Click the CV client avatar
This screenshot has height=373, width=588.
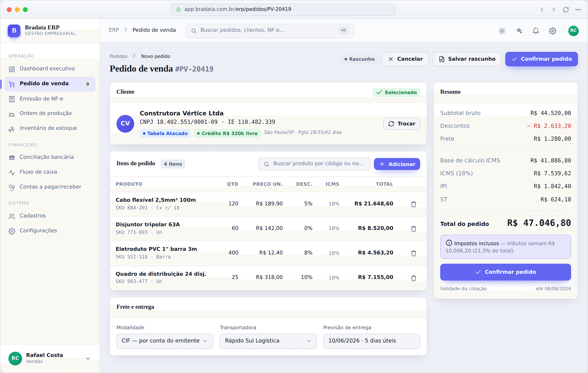125,124
